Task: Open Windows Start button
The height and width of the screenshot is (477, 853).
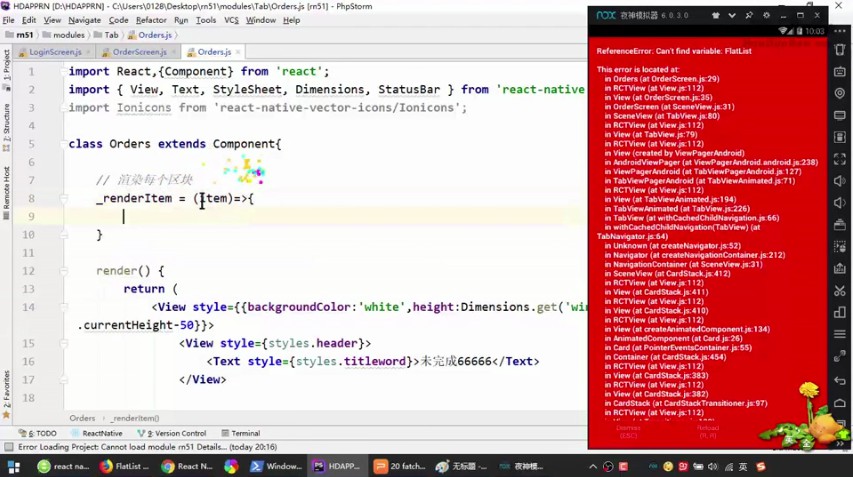Action: [x=14, y=467]
